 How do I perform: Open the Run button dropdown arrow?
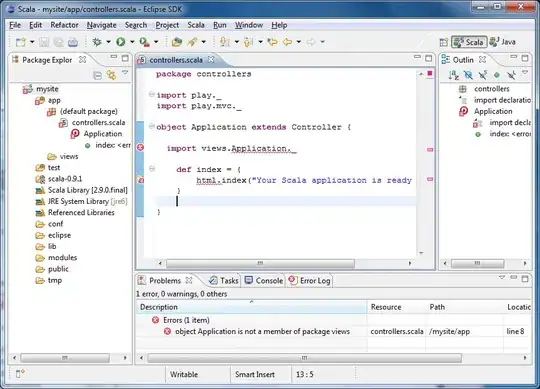tap(132, 42)
